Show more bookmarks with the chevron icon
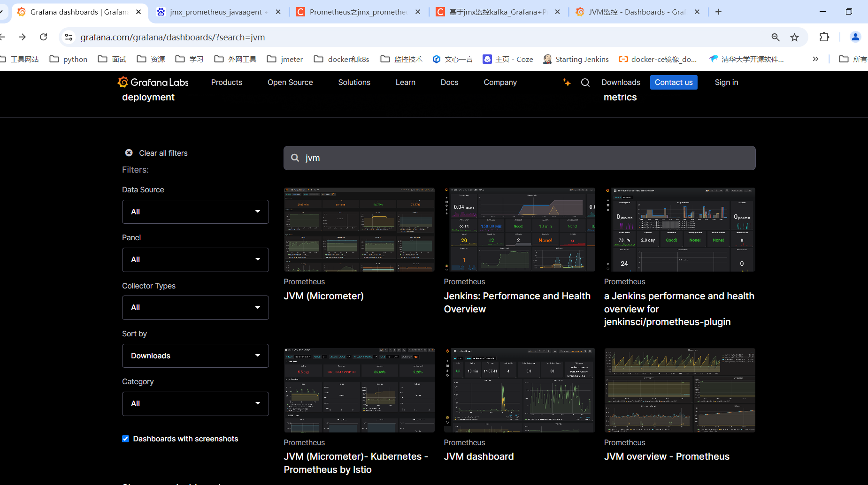Image resolution: width=868 pixels, height=485 pixels. coord(815,59)
